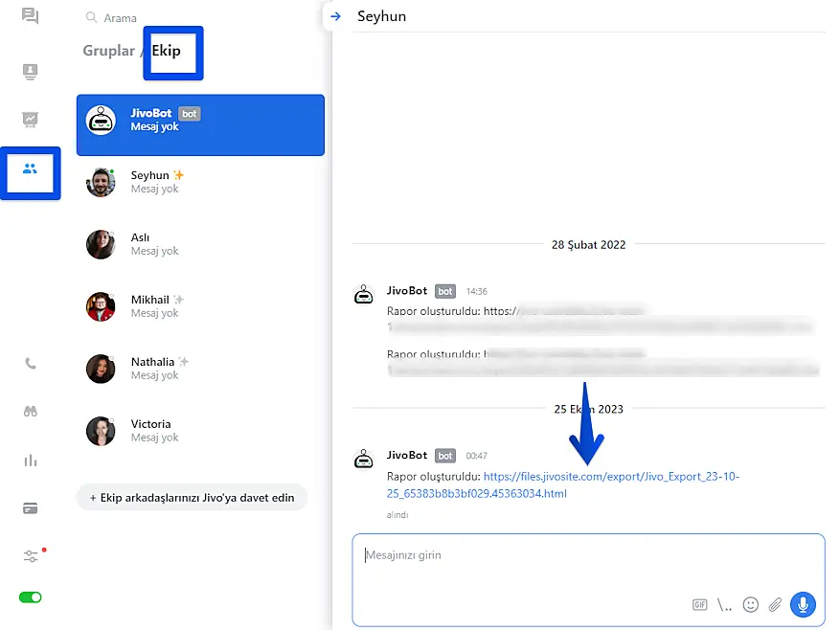Open the bar chart statistics icon
This screenshot has width=840, height=630.
(x=31, y=461)
